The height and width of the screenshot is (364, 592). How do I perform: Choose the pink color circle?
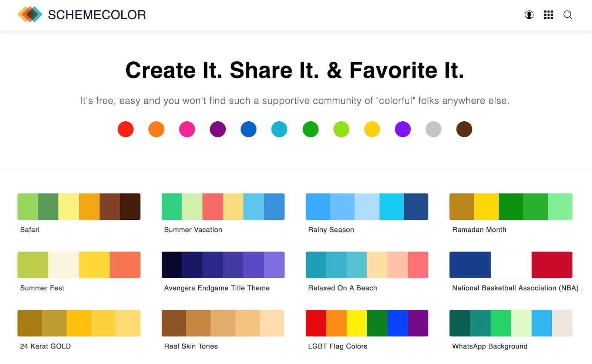coord(187,129)
